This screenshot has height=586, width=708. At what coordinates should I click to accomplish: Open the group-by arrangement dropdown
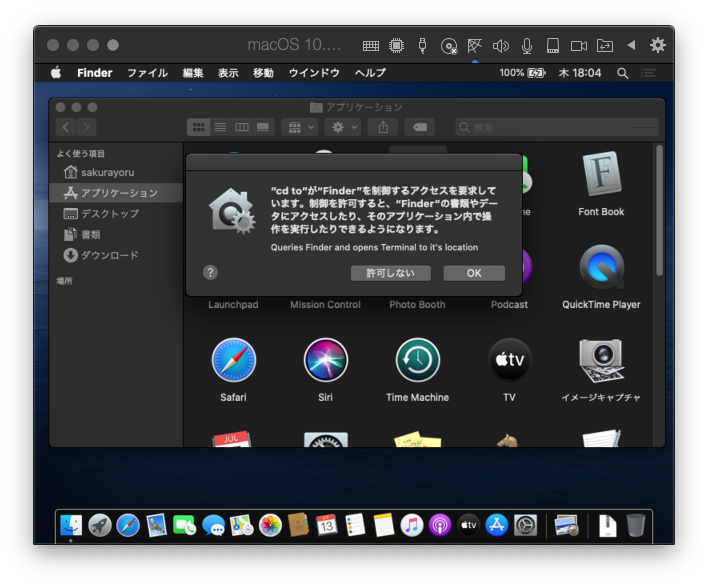point(300,127)
